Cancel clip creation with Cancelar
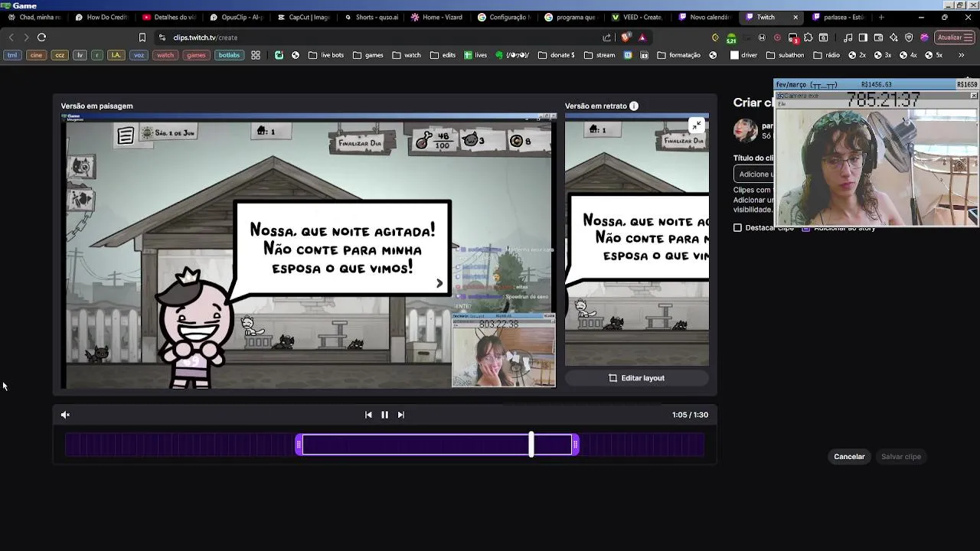Viewport: 980px width, 551px height. (849, 457)
